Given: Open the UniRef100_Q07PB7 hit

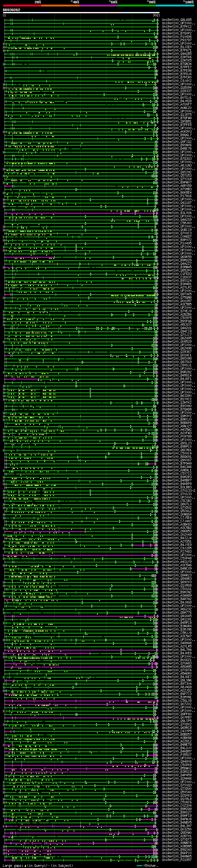Looking at the screenshot, I should [177, 717].
